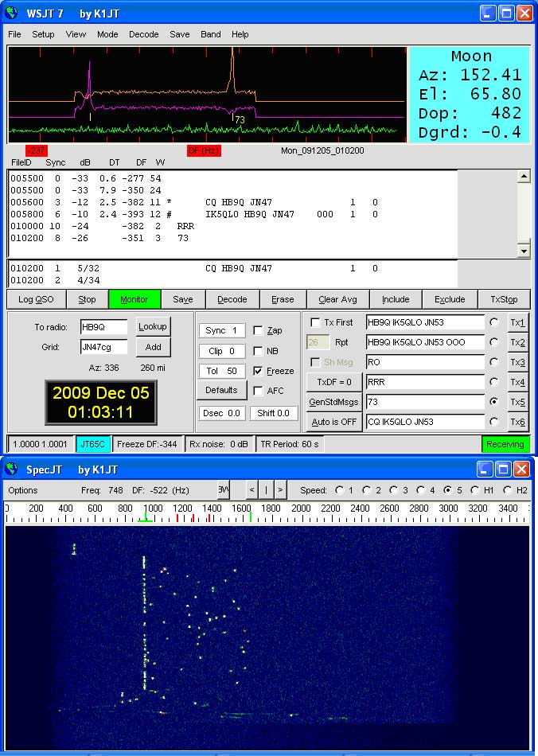Image resolution: width=538 pixels, height=756 pixels.
Task: Open the Mode menu
Action: (x=107, y=34)
